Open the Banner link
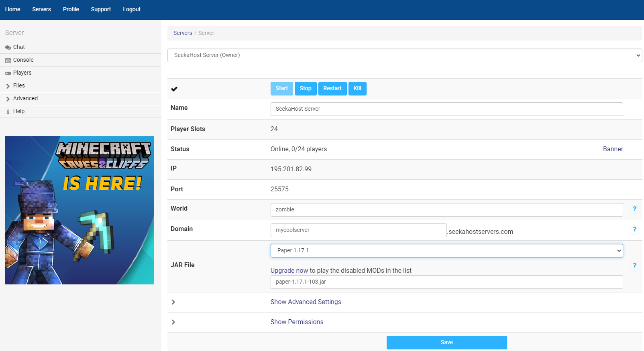This screenshot has height=351, width=644. (613, 149)
